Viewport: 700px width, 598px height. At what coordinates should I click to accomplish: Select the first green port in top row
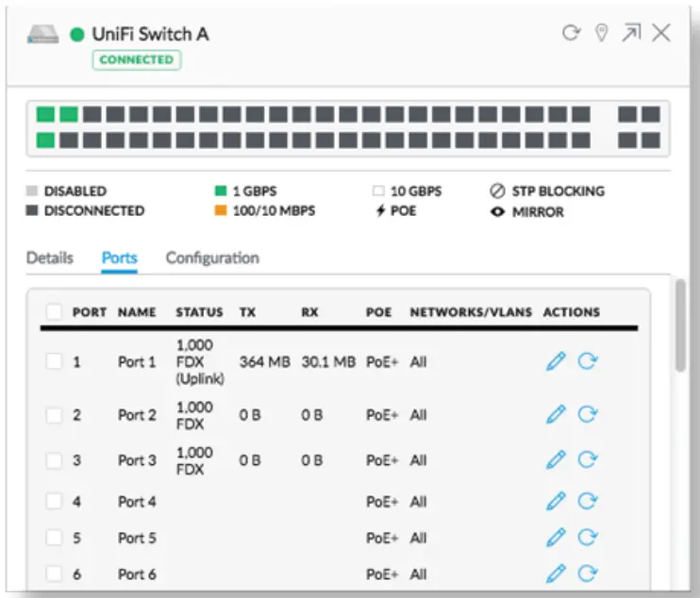click(45, 114)
